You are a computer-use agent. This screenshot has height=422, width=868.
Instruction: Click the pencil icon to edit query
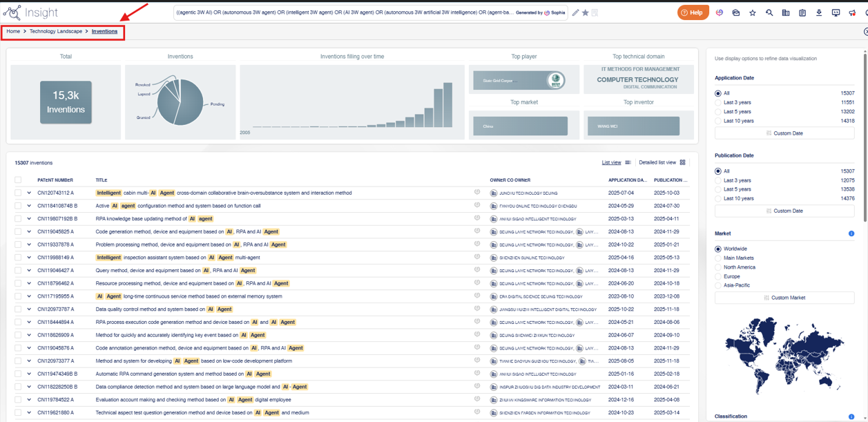click(575, 12)
